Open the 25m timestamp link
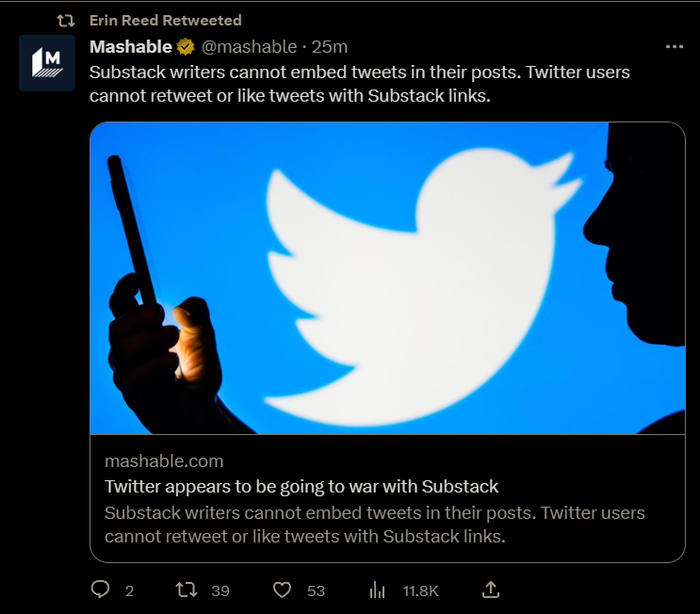Screen dimensions: 700x614 pyautogui.click(x=330, y=46)
